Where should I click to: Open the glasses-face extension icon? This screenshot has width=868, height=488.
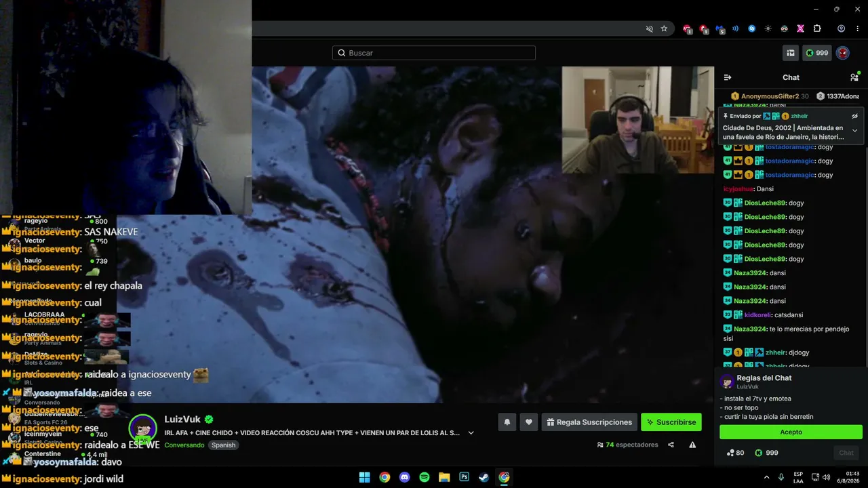pyautogui.click(x=784, y=28)
